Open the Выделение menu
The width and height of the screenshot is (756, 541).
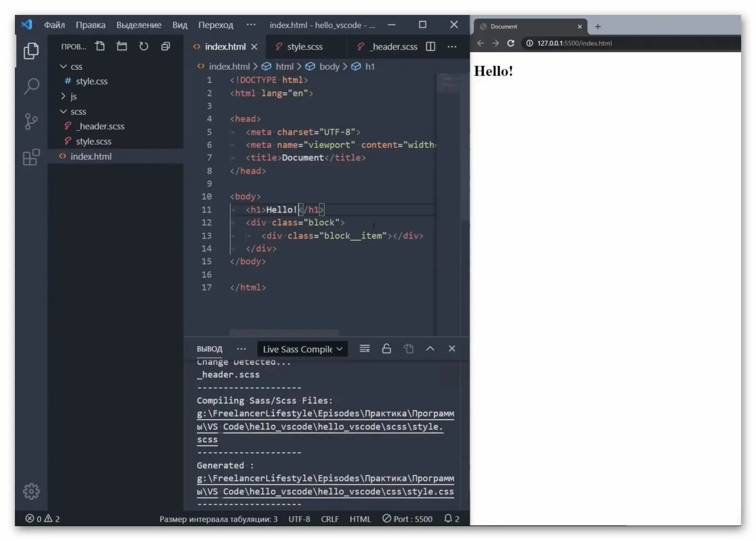[139, 25]
